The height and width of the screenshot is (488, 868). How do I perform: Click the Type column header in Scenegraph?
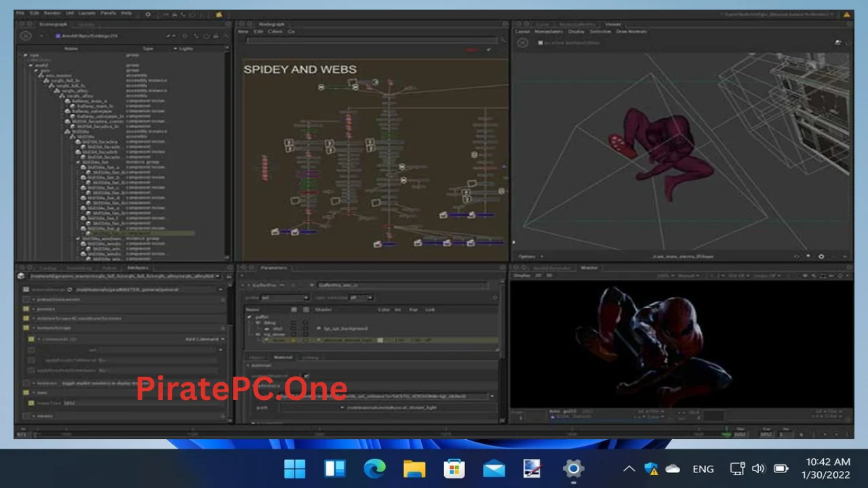[148, 48]
